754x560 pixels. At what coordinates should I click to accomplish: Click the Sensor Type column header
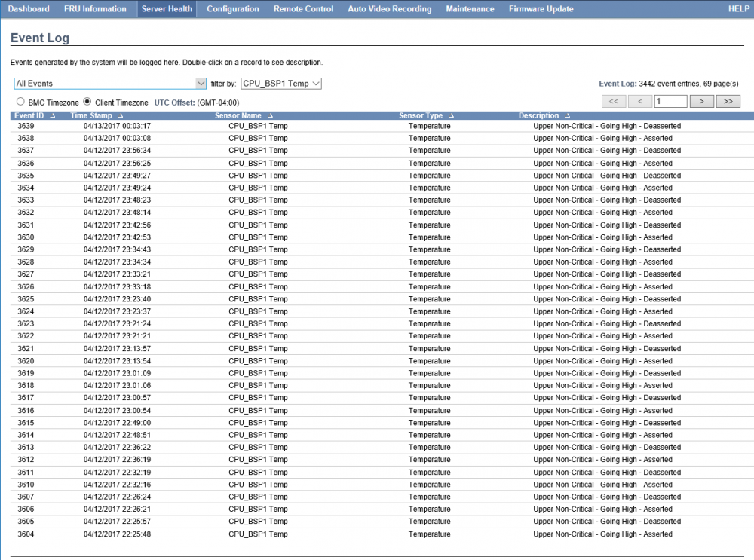(421, 116)
